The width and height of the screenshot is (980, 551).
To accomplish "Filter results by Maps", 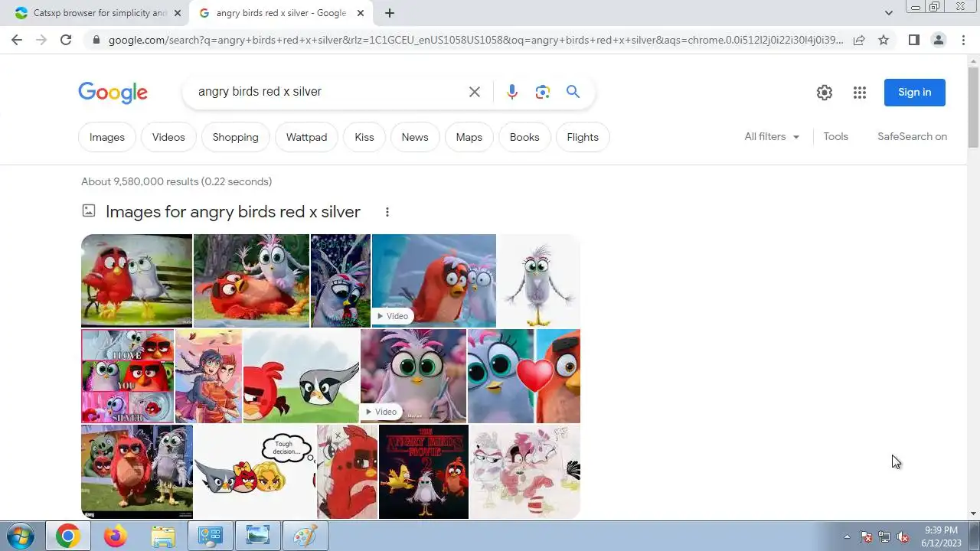I will click(x=469, y=137).
